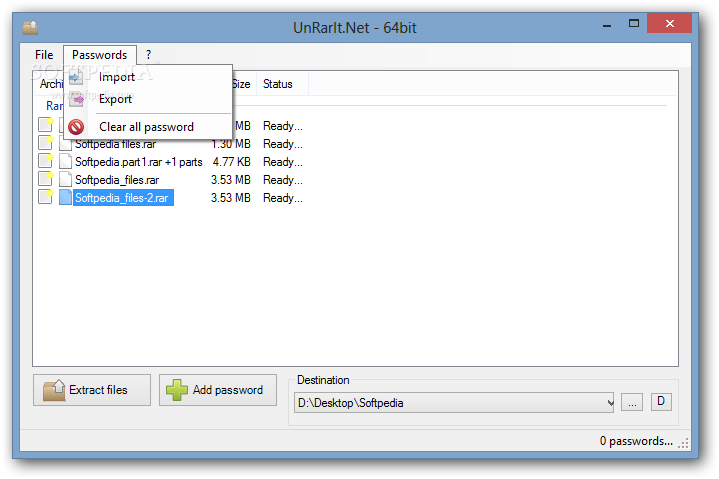Screen dimensions: 719x479
Task: Click file icon of Softpedia.part1.rar +1 parts
Action: 66,161
